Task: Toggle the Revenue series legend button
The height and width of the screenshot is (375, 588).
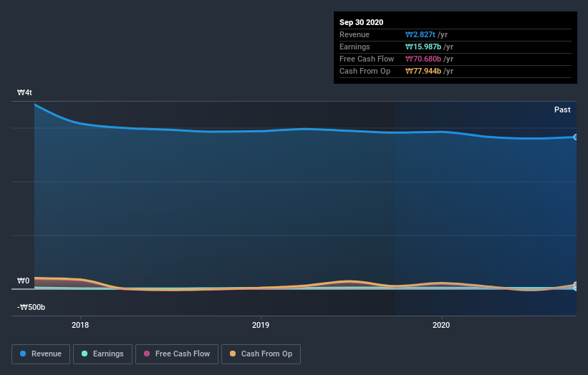Action: click(41, 354)
